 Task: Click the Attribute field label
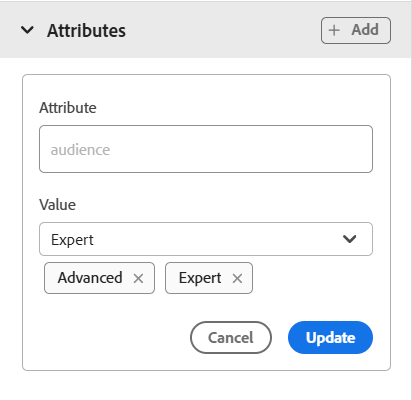click(x=68, y=108)
